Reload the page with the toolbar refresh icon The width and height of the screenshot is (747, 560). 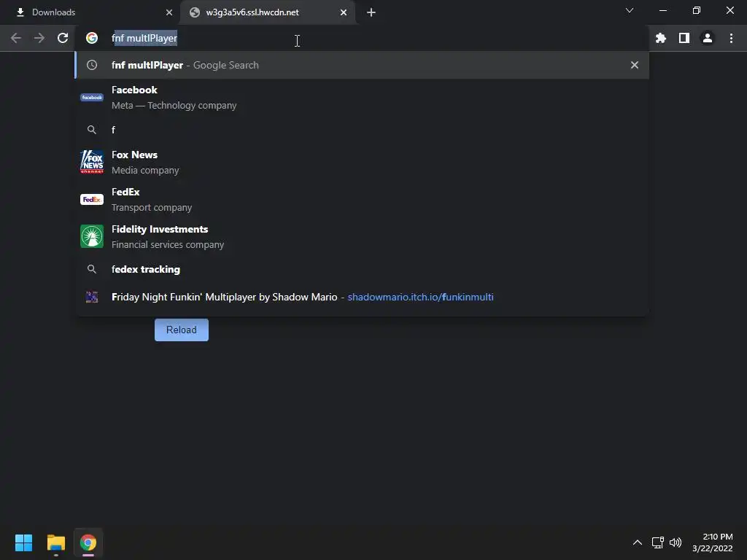tap(63, 38)
